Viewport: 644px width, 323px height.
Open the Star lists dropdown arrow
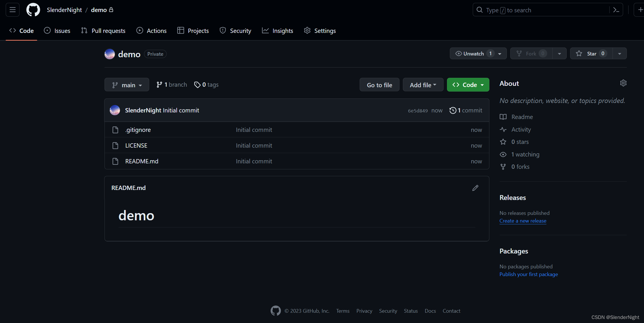[x=620, y=54]
